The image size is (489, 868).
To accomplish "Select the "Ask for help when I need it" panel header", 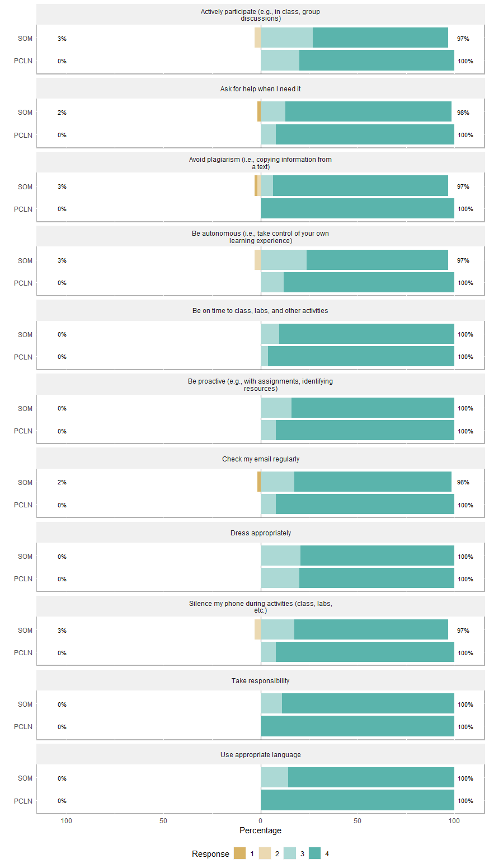I will pos(261,89).
